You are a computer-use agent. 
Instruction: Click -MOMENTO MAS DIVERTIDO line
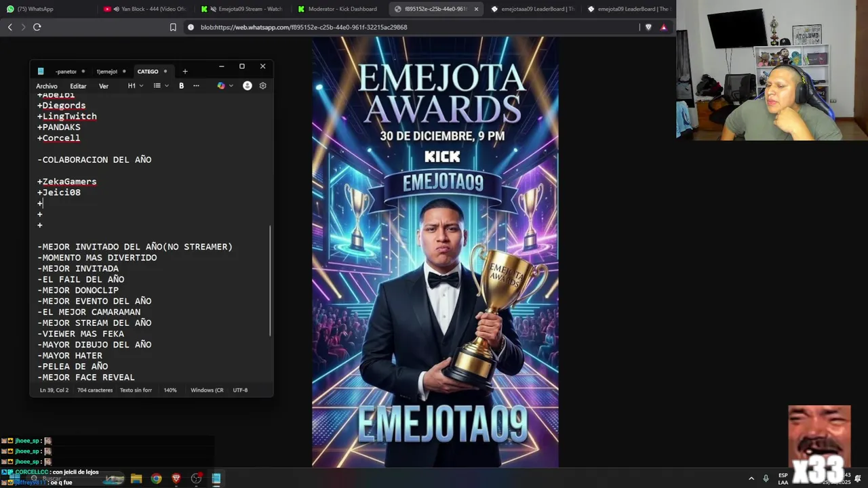tap(97, 258)
